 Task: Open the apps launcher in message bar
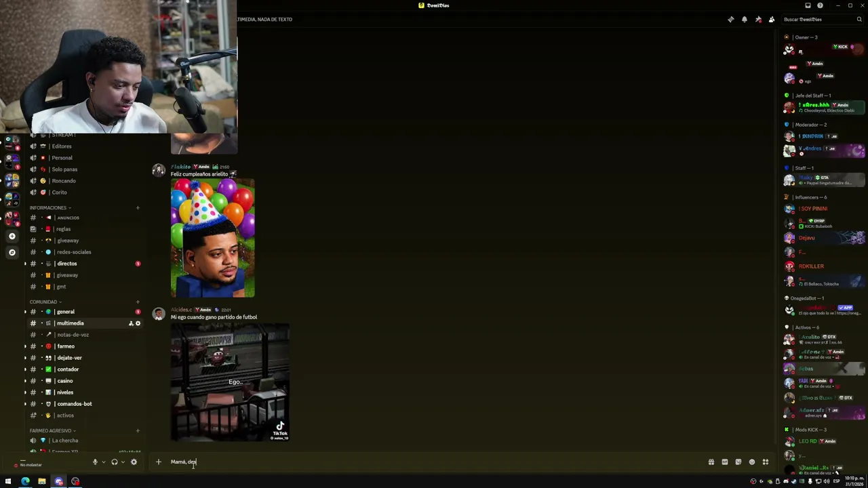point(766,462)
